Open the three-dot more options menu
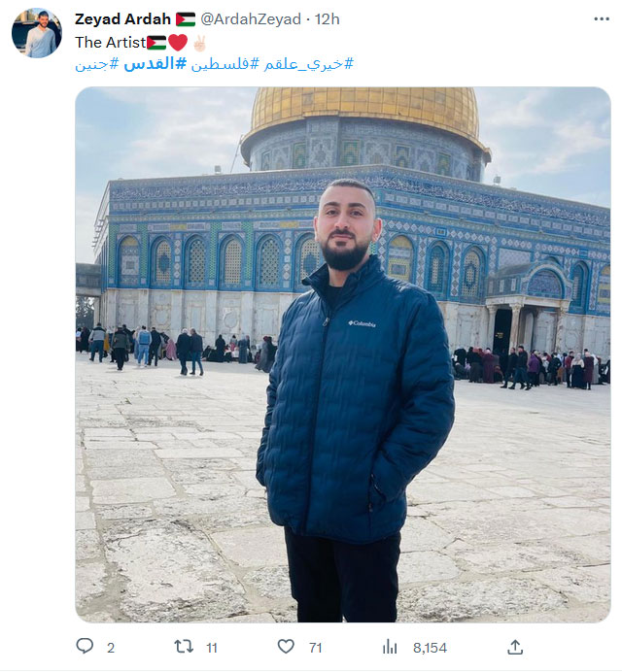The height and width of the screenshot is (672, 622). pos(602,18)
